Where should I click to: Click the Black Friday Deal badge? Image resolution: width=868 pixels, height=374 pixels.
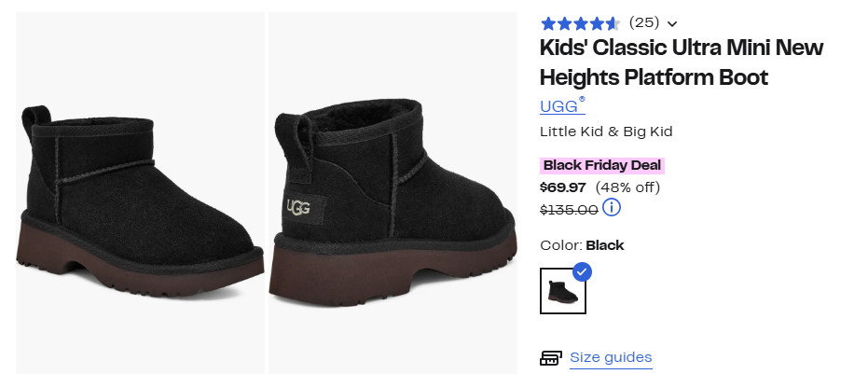click(602, 166)
